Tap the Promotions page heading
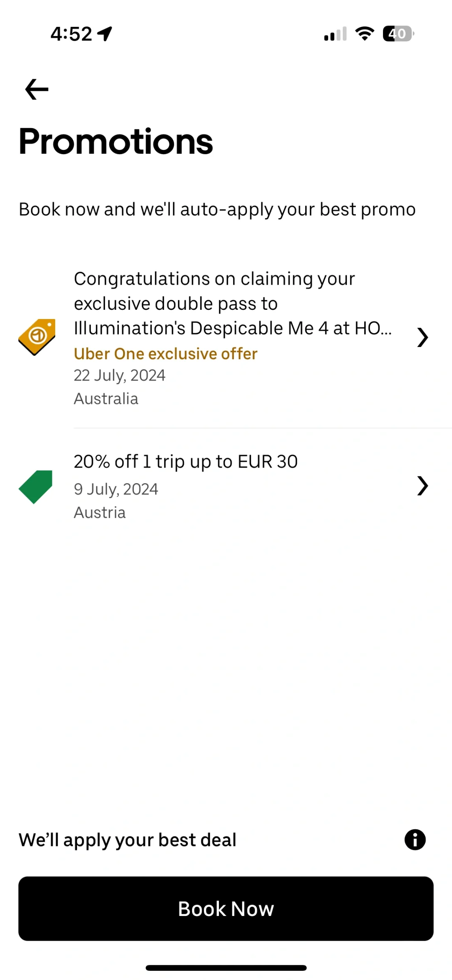The image size is (452, 980). [116, 141]
